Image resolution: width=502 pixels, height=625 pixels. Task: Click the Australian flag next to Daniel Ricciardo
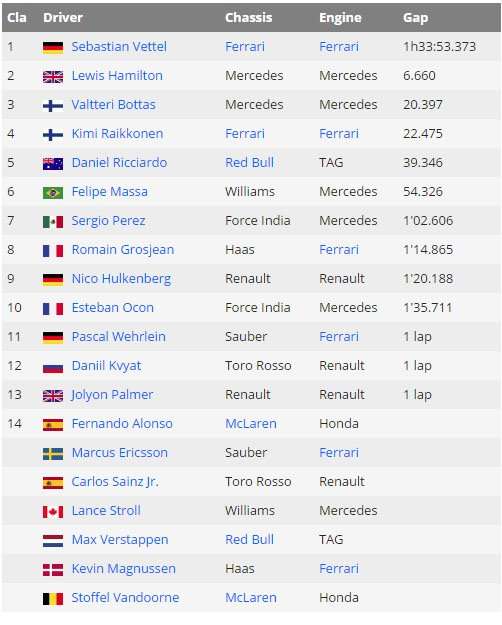(x=53, y=164)
